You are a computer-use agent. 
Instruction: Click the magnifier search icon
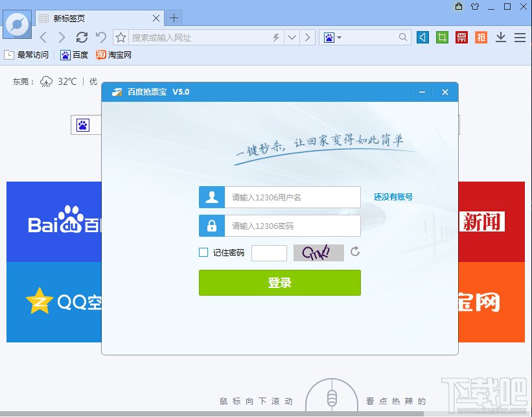point(403,37)
